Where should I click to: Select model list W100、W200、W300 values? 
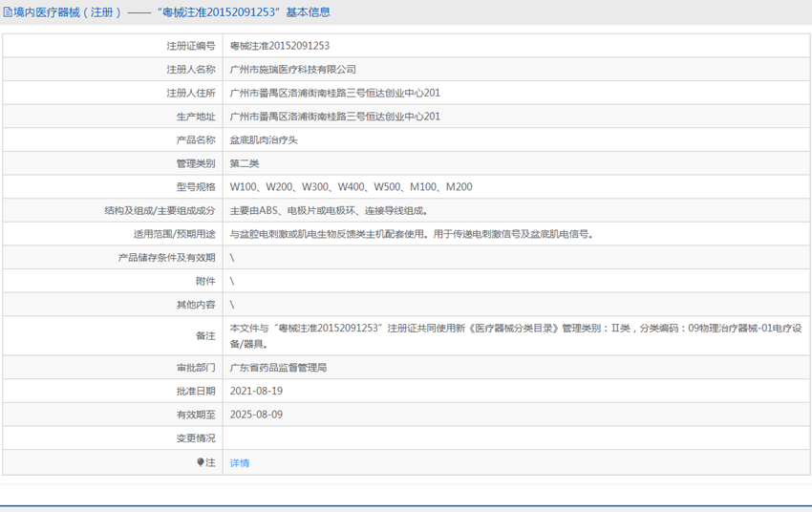351,187
